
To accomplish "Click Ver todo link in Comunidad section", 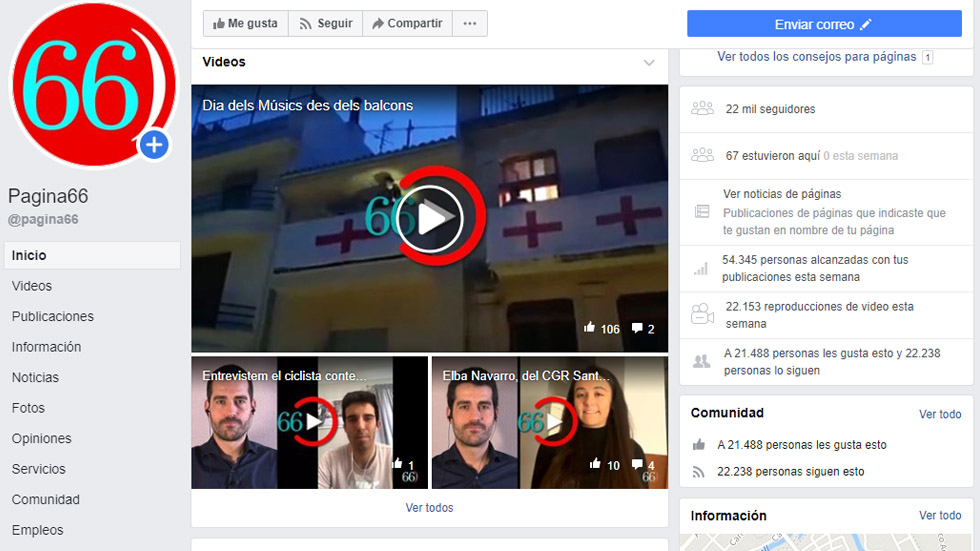I will click(x=940, y=414).
